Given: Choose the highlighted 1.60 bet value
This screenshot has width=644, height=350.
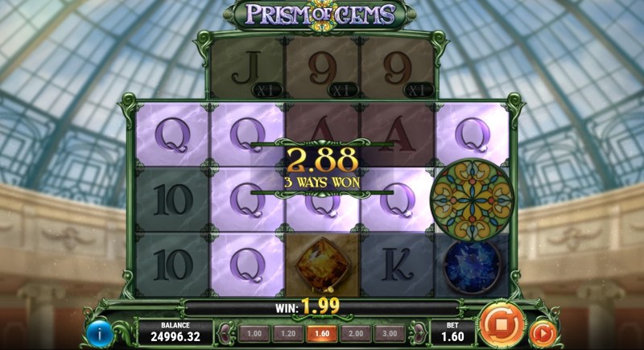Looking at the screenshot, I should click(321, 334).
